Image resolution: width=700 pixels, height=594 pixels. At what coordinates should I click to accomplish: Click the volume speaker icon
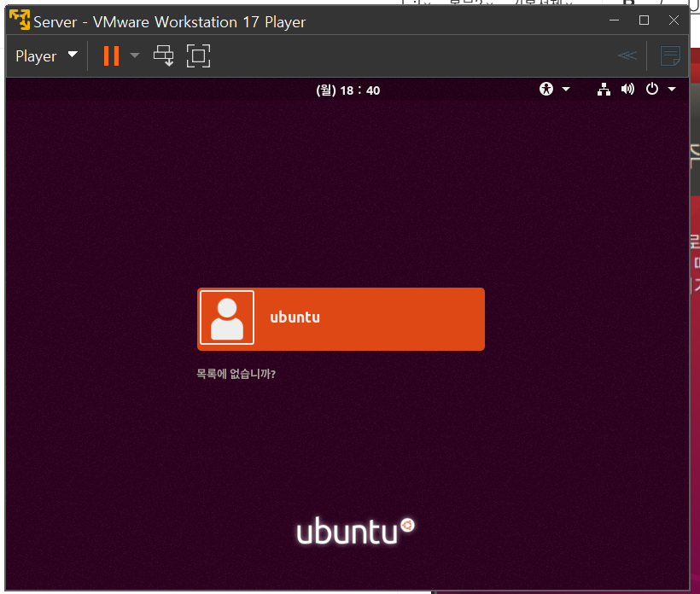627,90
